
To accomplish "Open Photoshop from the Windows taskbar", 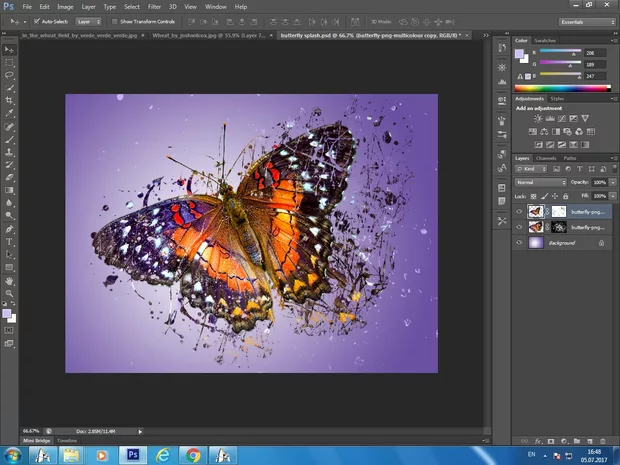I will tap(132, 454).
